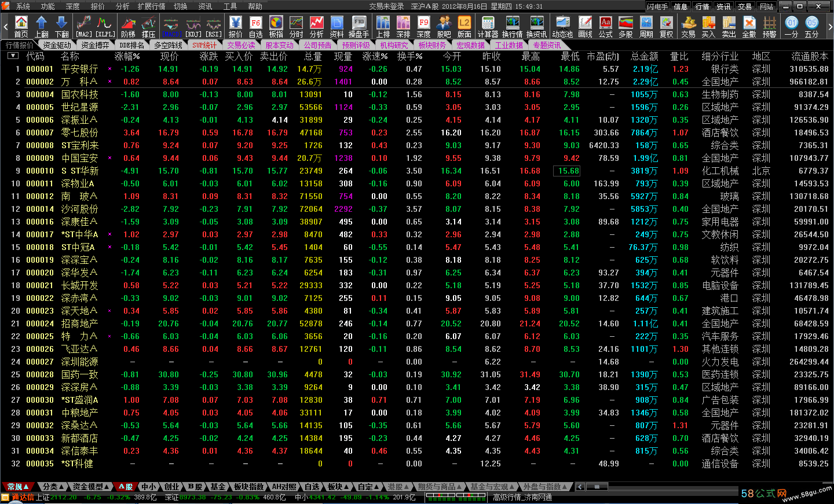Image resolution: width=834 pixels, height=504 pixels.
Task: Click the 复权 adjust rights icon
Action: click(x=667, y=27)
